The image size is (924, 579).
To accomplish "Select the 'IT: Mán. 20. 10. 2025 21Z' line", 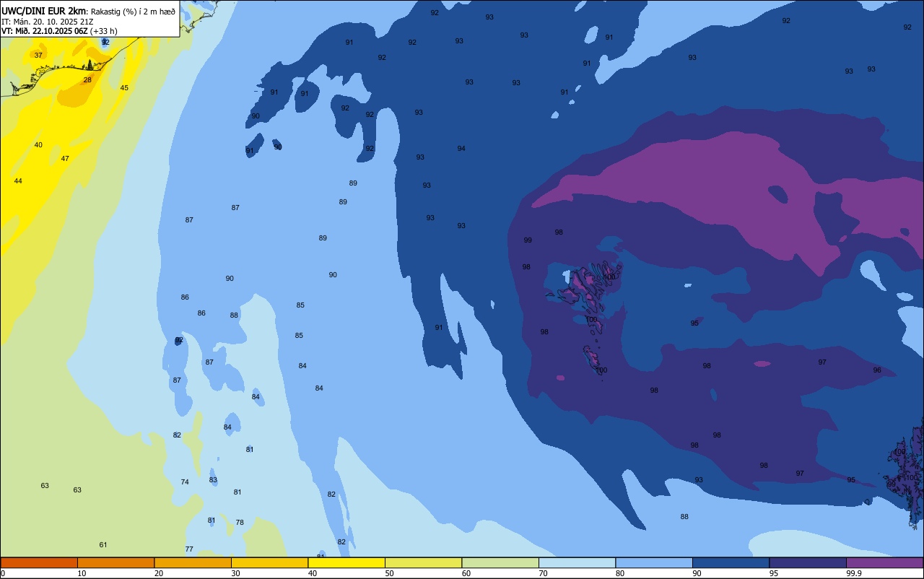I will (48, 21).
